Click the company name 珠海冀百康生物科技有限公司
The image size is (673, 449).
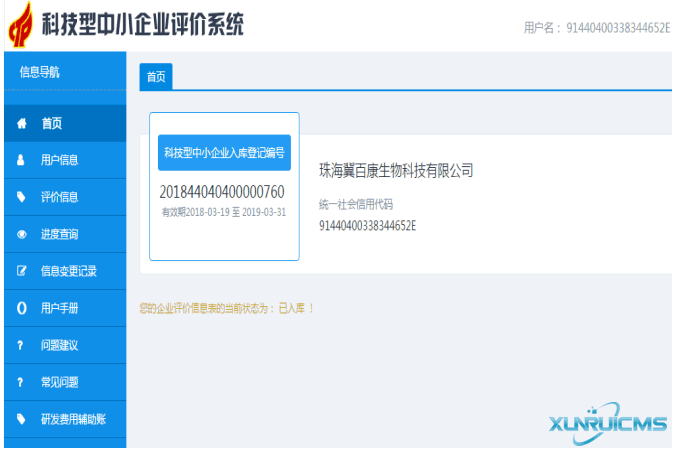(x=395, y=171)
